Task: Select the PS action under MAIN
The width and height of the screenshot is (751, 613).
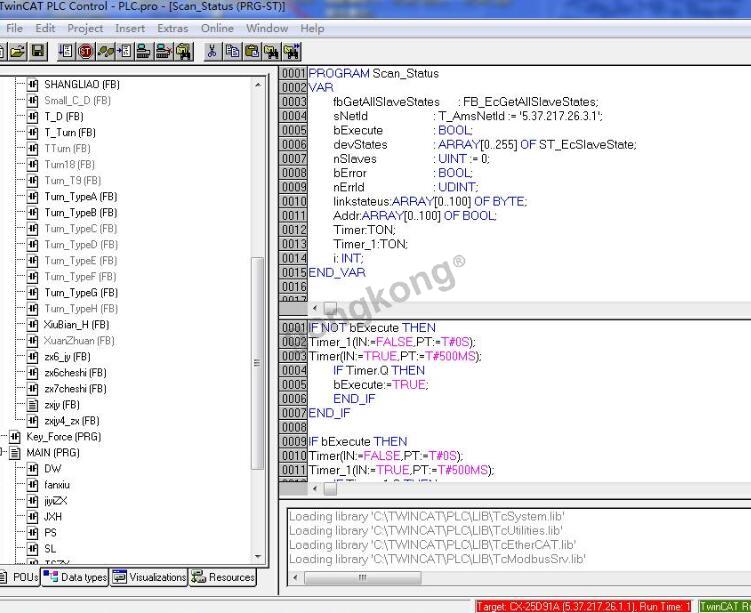Action: (50, 533)
